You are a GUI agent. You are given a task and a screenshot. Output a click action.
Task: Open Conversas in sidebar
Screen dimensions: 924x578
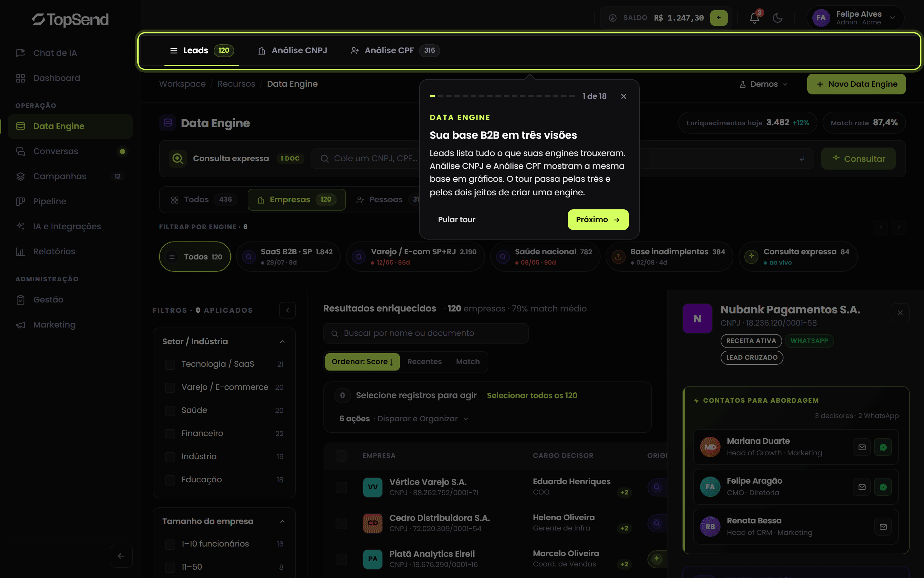[x=70, y=151]
